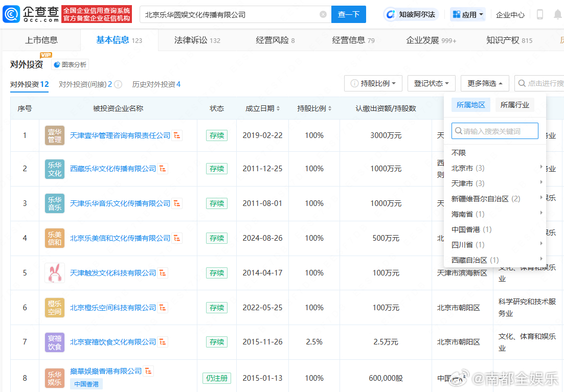This screenshot has width=564, height=392.
Task: Click the 乐美信和 company logo
Action: click(55, 238)
